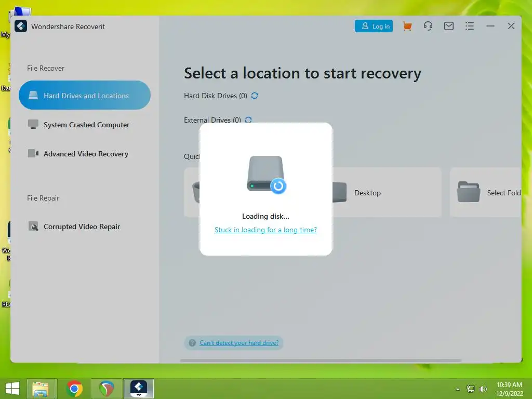The width and height of the screenshot is (532, 399).
Task: Minimize the Recoverit window
Action: pos(490,26)
